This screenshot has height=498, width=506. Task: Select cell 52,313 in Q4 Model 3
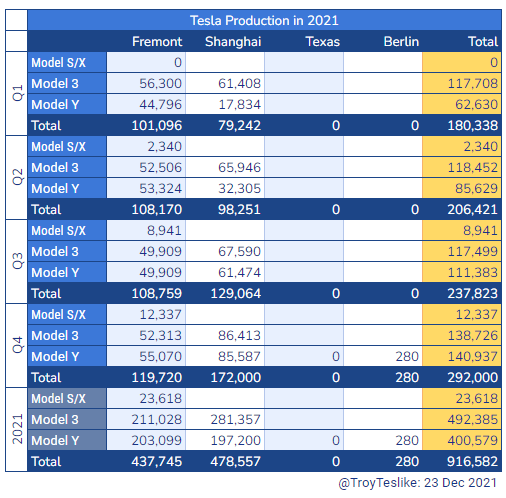pos(146,335)
